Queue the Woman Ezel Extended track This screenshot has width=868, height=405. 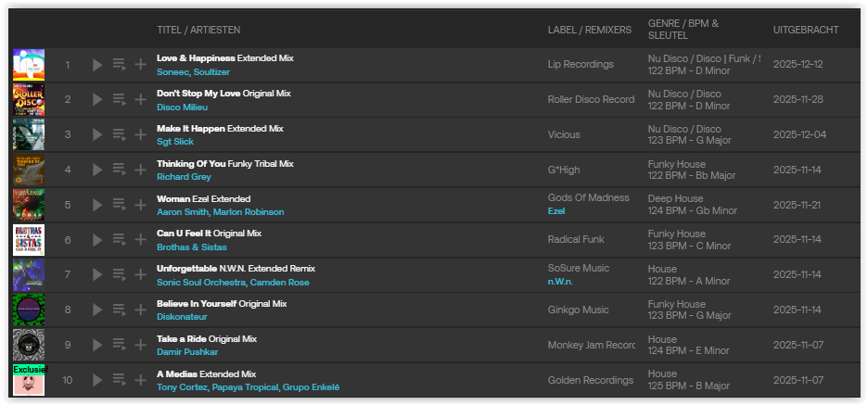pos(119,206)
